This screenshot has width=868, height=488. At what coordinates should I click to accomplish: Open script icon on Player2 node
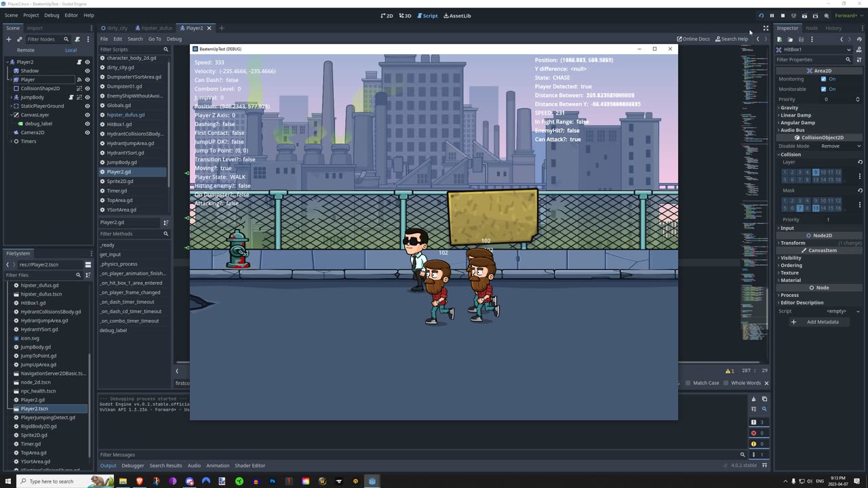click(x=79, y=62)
